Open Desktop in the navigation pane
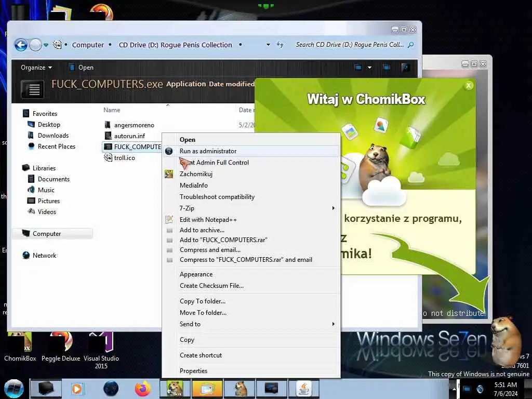532x399 pixels. point(49,125)
